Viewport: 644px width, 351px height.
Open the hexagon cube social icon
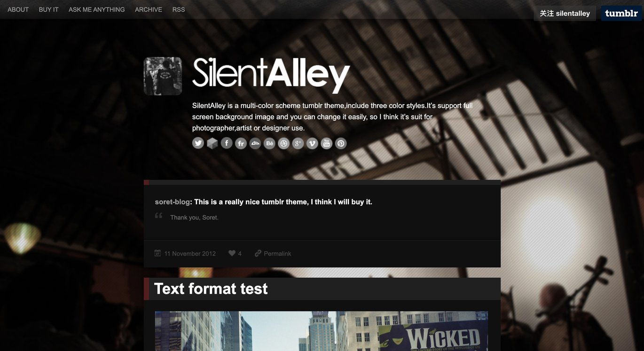pos(212,143)
